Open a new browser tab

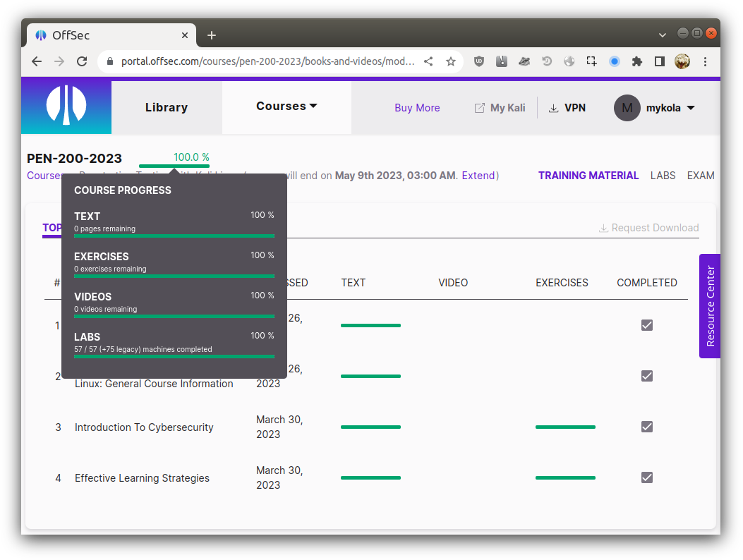(x=212, y=35)
